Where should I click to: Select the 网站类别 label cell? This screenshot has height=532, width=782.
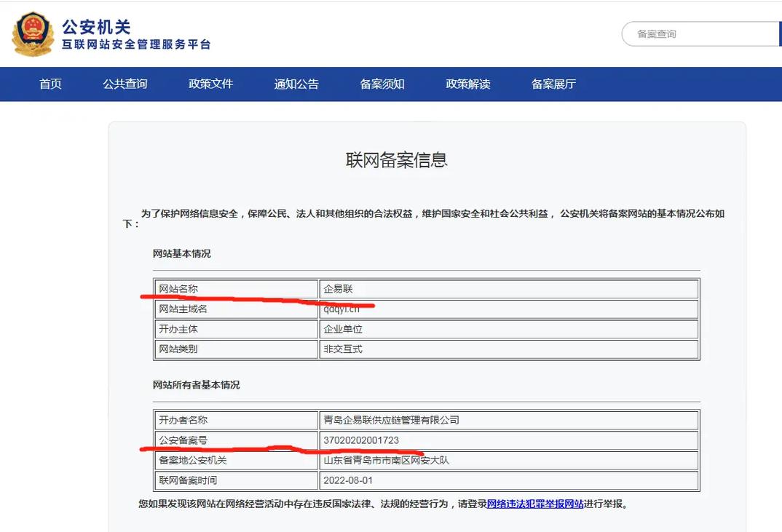(x=237, y=349)
